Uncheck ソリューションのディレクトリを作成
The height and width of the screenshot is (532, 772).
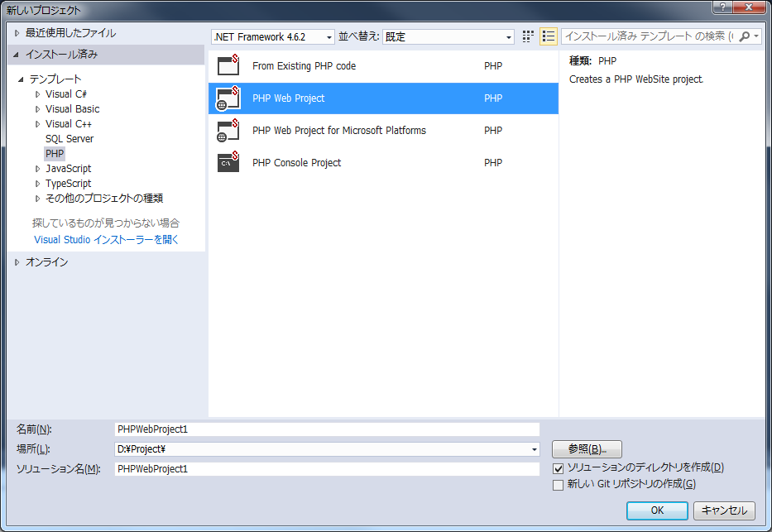(559, 467)
